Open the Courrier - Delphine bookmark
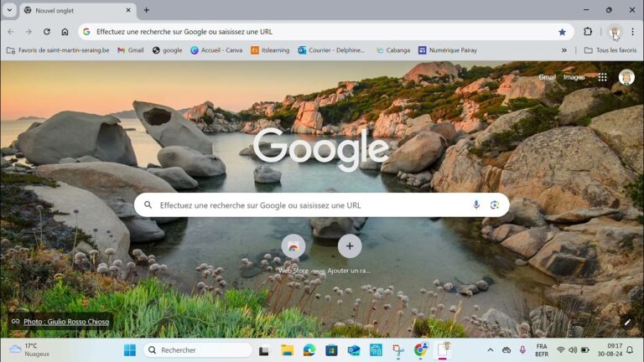 click(331, 50)
